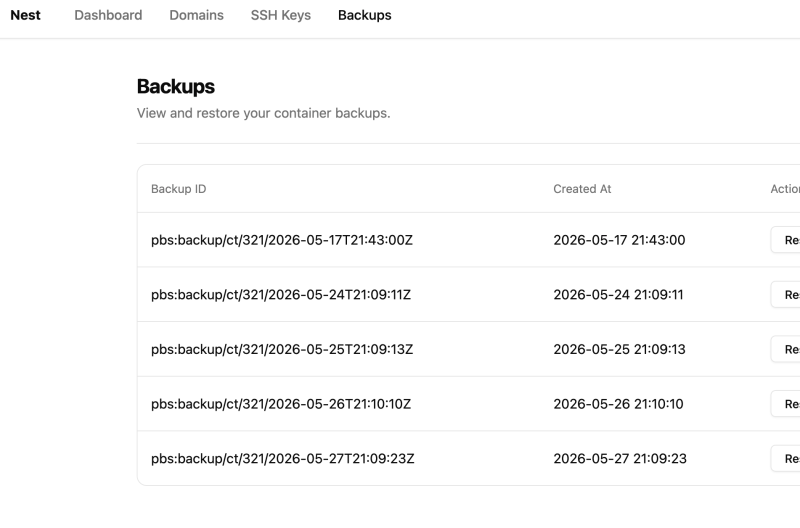Select backup ID ending 05-25T21:09:13Z
800x528 pixels.
click(x=282, y=349)
